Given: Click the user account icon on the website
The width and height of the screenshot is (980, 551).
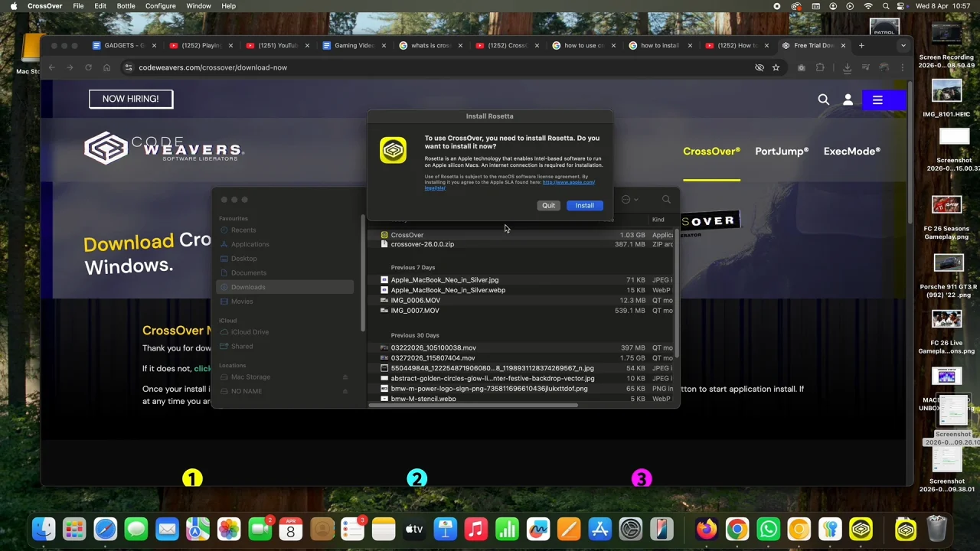Looking at the screenshot, I should 848,99.
